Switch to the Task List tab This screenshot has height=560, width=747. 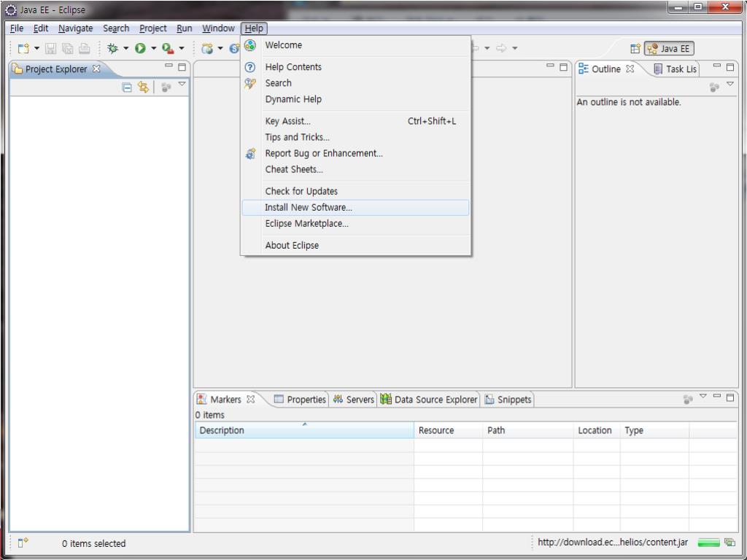tap(675, 69)
